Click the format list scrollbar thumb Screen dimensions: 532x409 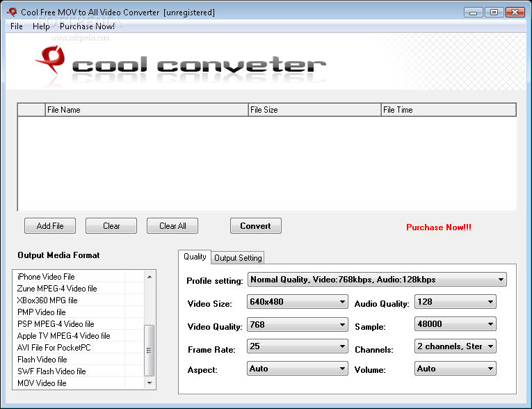[150, 351]
